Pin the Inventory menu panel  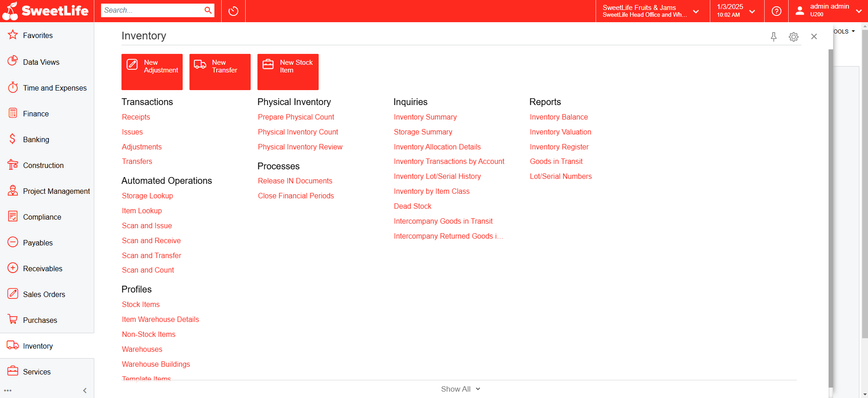pyautogui.click(x=774, y=37)
